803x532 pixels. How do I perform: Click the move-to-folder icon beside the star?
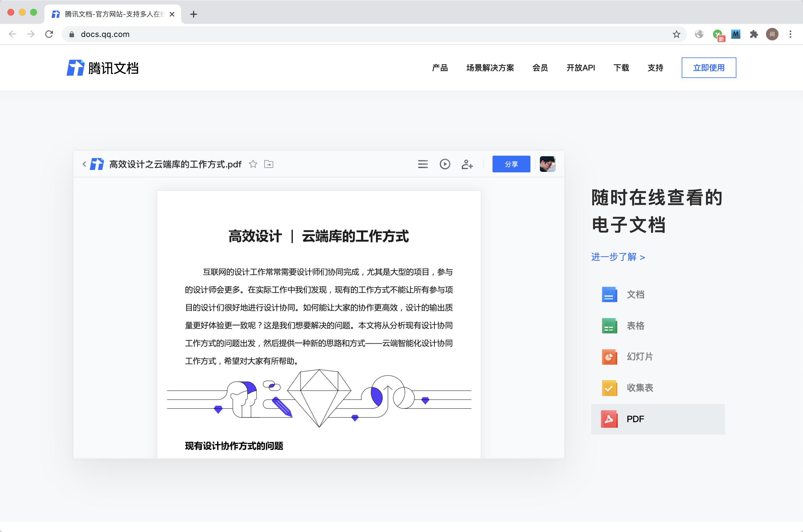269,164
